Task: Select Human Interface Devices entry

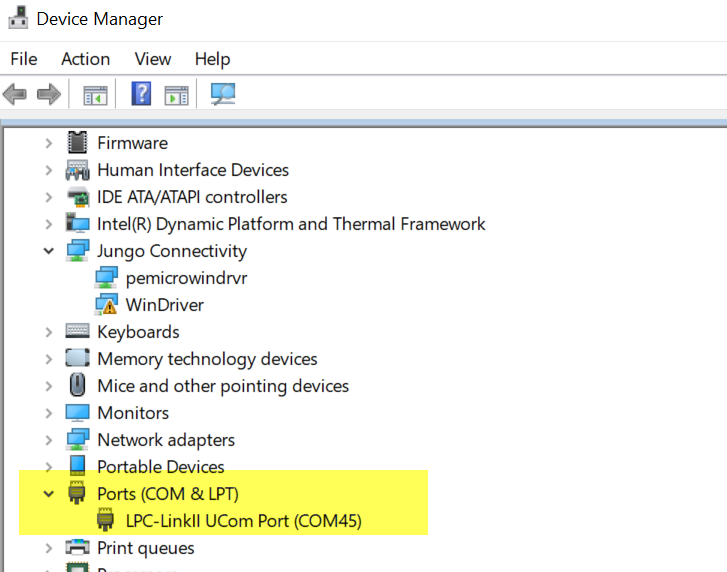Action: coord(193,170)
